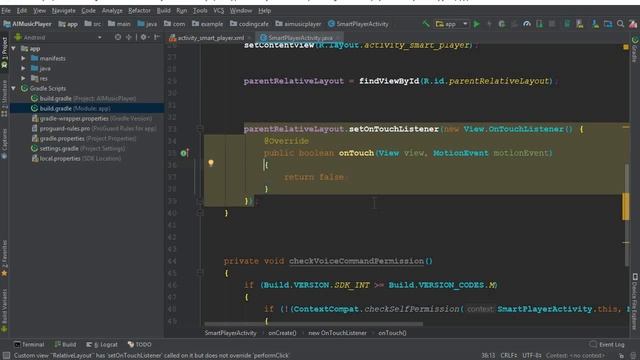Fold the checkVoiceCommandPermission method at line 45
This screenshot has height=360, width=640.
pyautogui.click(x=200, y=272)
